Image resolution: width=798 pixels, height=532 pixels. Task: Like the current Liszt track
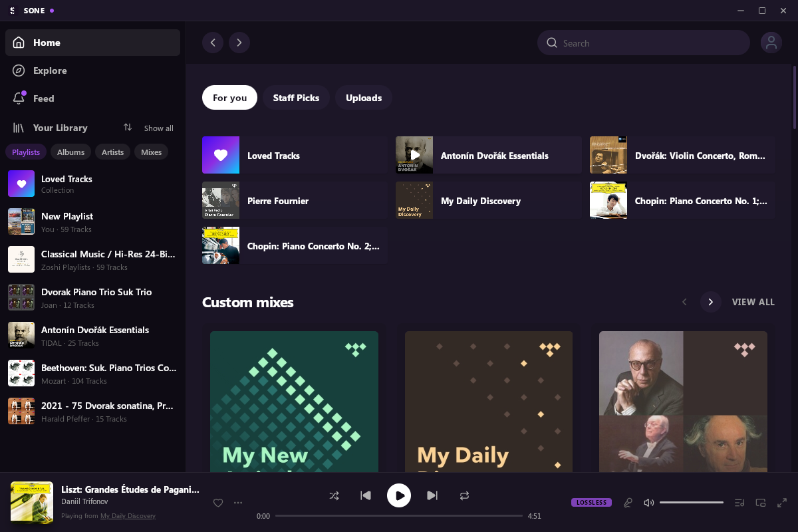(x=218, y=503)
